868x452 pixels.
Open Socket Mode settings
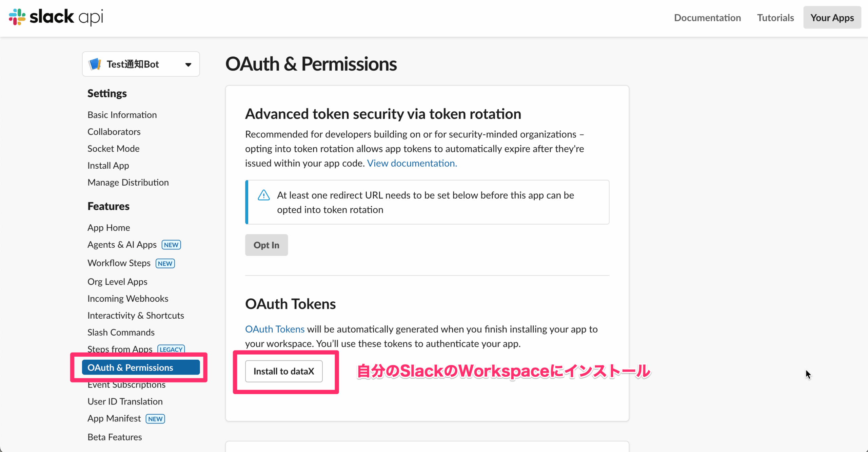click(114, 148)
